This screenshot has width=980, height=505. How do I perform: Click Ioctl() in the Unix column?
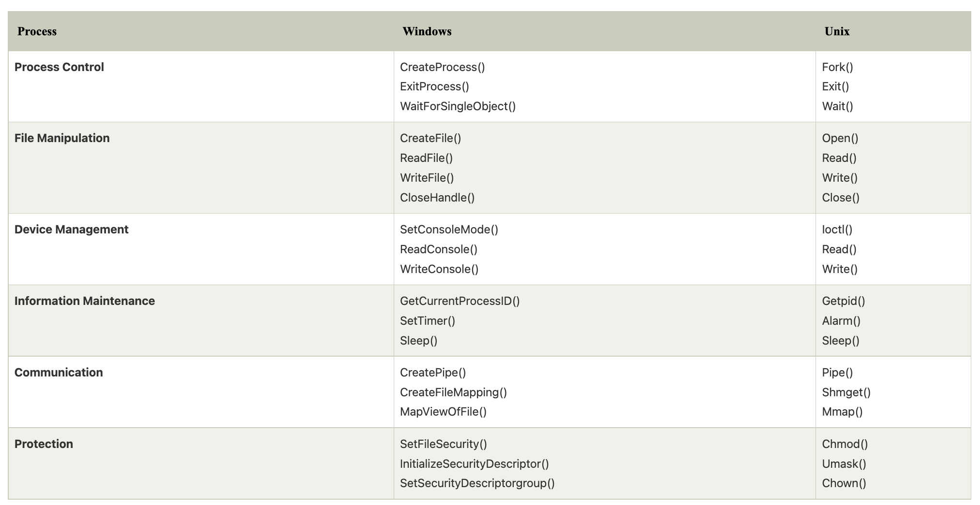[837, 230]
